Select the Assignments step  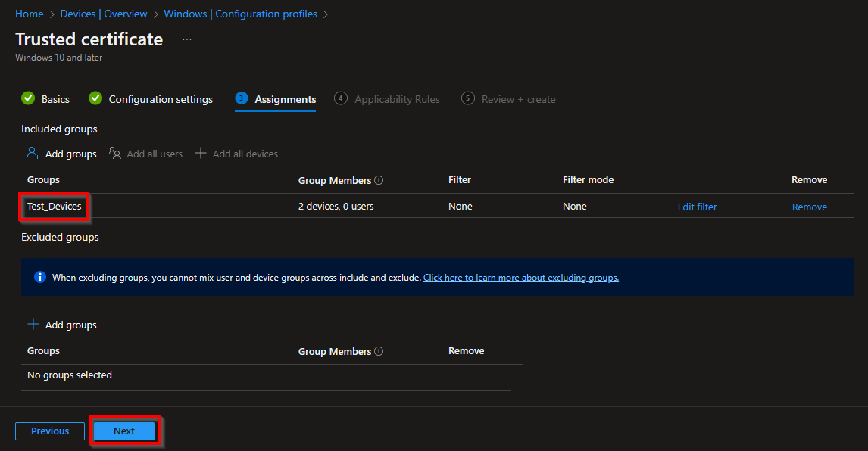point(286,98)
